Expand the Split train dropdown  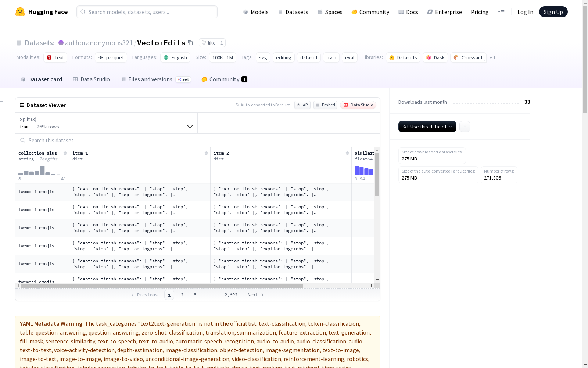(107, 123)
